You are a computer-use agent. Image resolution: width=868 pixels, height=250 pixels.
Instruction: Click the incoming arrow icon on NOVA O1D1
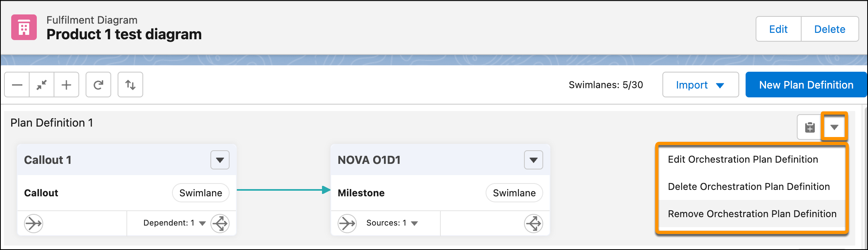tap(347, 223)
